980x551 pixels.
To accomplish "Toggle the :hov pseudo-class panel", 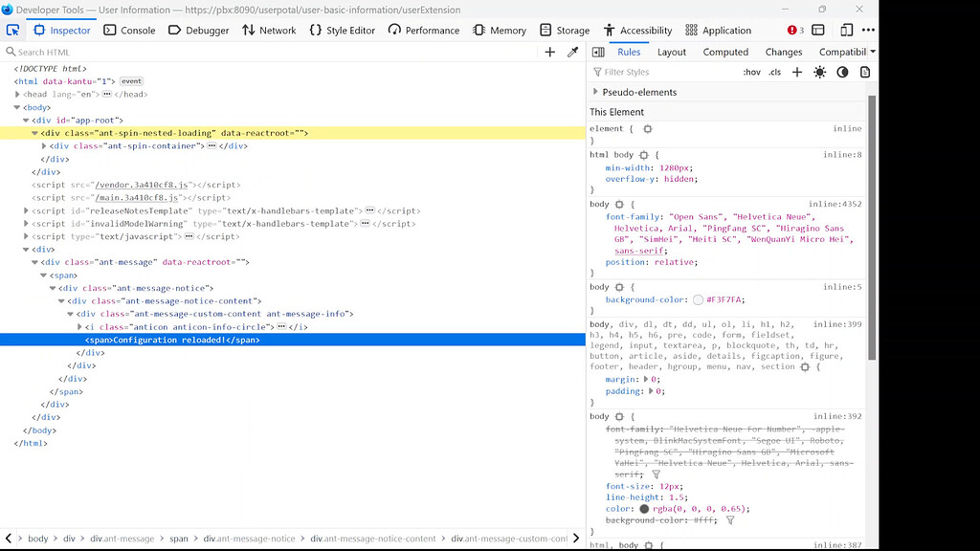I will click(751, 72).
